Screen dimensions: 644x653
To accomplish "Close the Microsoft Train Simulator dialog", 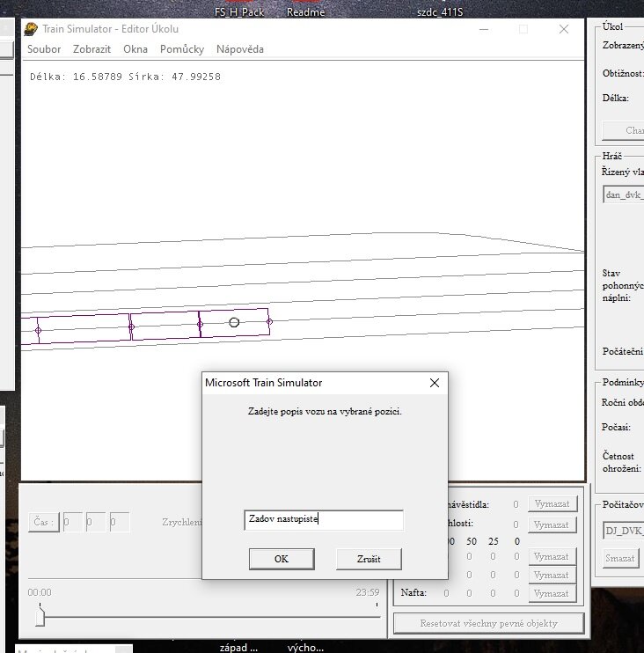I will [435, 383].
